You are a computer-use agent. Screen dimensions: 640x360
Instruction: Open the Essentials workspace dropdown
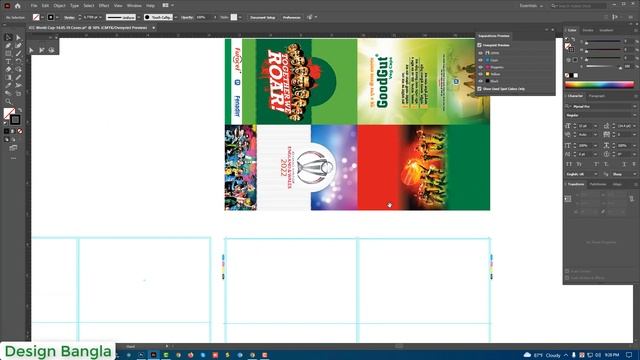click(531, 6)
